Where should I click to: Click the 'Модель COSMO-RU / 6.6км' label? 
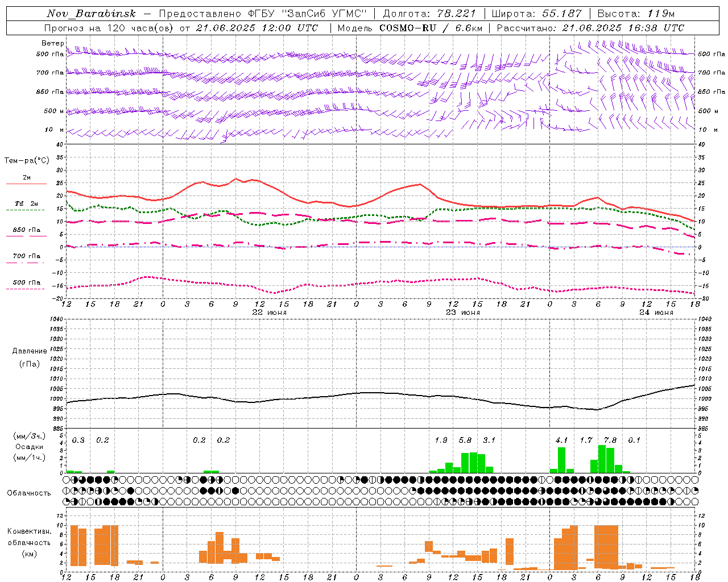(410, 28)
